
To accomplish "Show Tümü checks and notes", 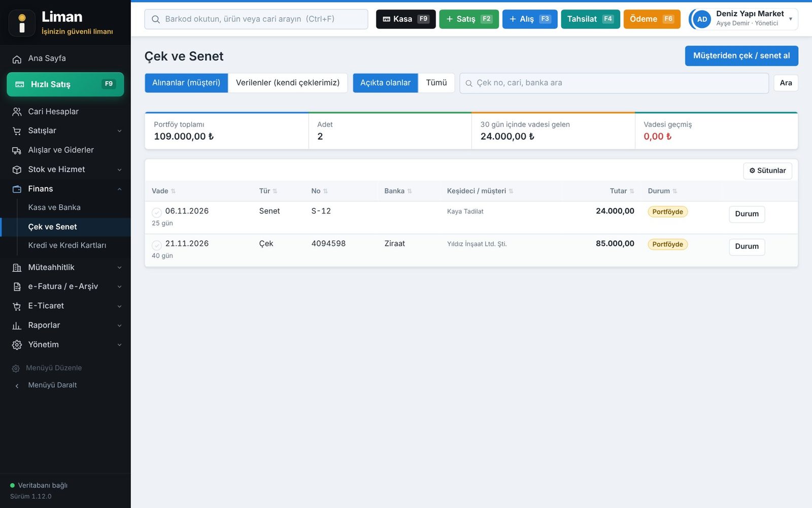I will click(436, 83).
